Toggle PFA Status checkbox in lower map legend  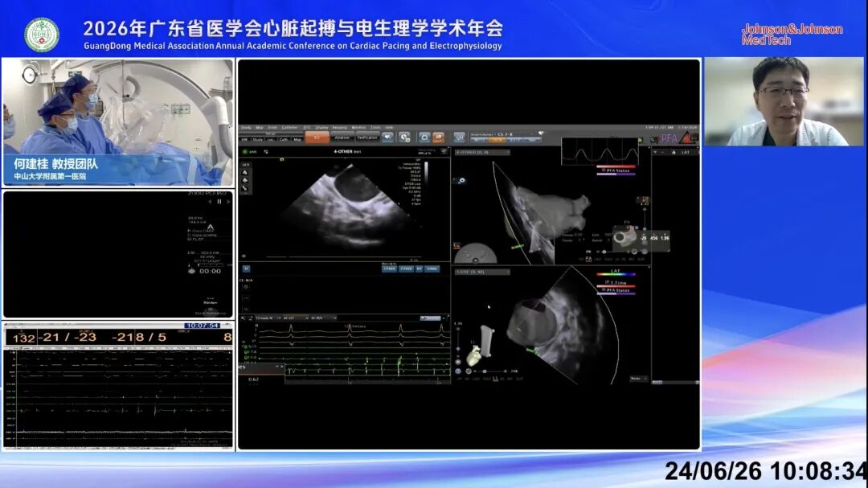(x=604, y=289)
